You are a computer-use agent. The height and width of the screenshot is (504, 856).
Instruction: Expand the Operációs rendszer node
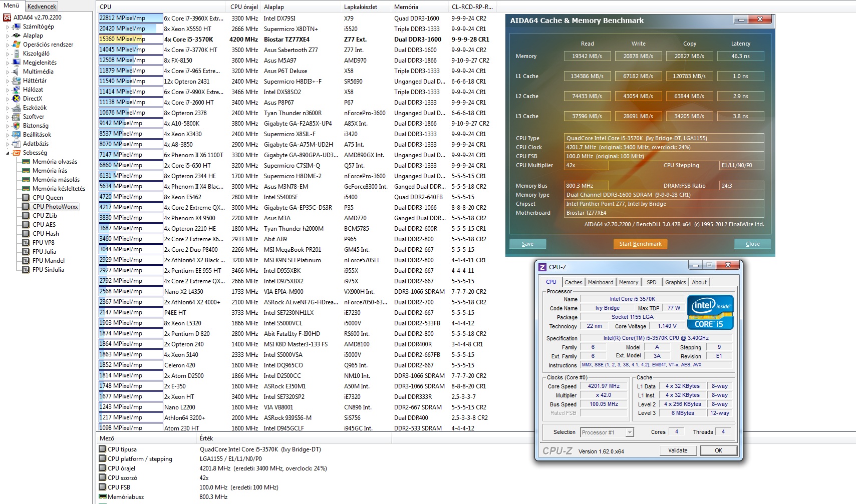8,45
